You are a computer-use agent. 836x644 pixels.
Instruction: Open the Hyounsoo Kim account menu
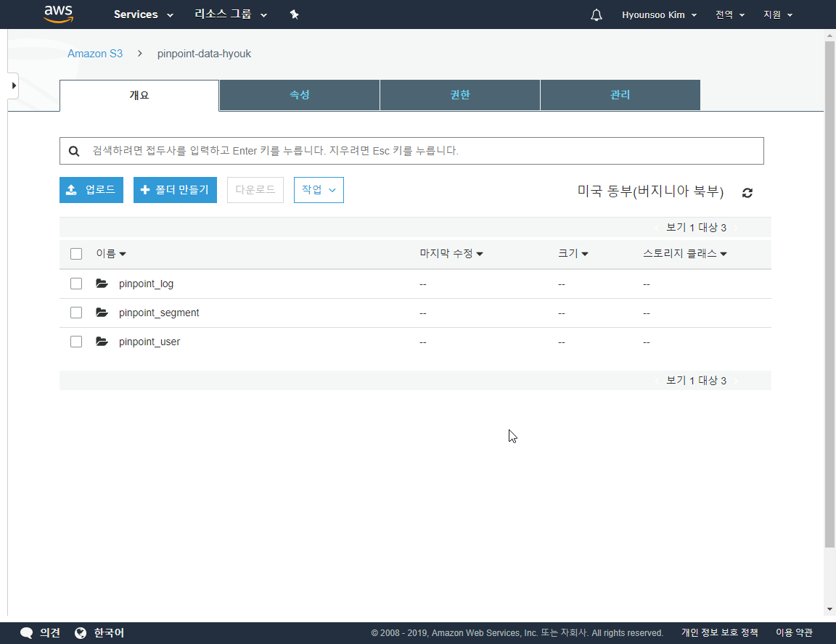point(659,15)
